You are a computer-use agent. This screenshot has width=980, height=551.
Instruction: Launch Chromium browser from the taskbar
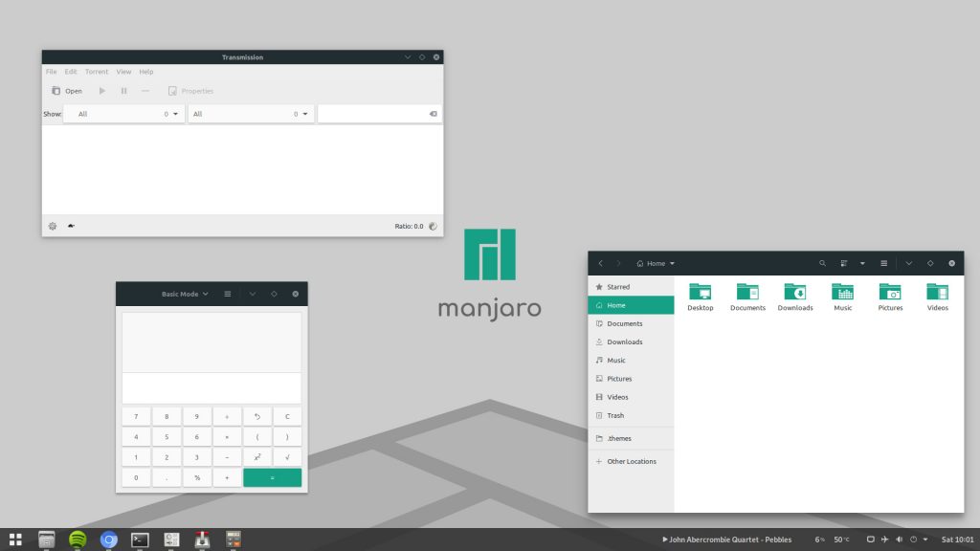(x=109, y=540)
